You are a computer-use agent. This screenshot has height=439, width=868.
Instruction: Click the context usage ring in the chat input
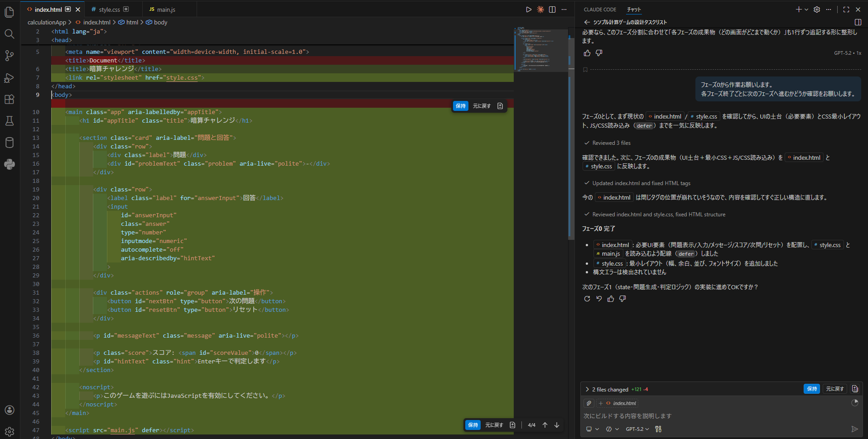(855, 403)
